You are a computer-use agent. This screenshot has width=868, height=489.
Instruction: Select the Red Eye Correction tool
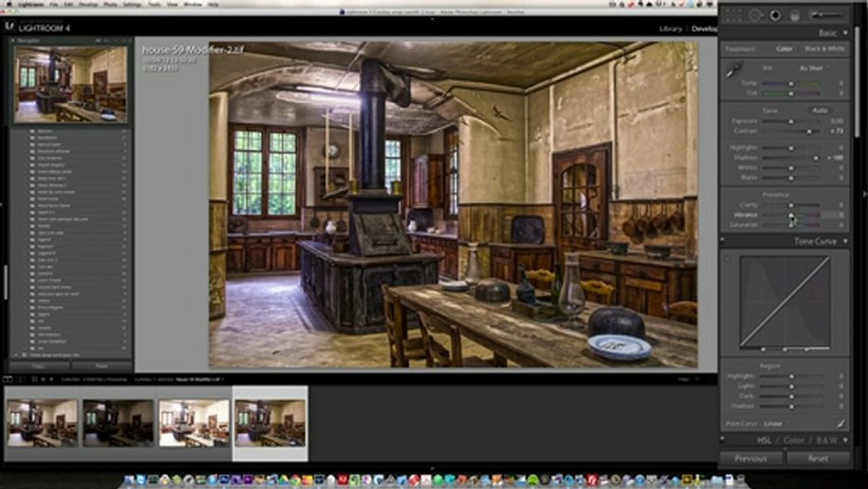[775, 15]
